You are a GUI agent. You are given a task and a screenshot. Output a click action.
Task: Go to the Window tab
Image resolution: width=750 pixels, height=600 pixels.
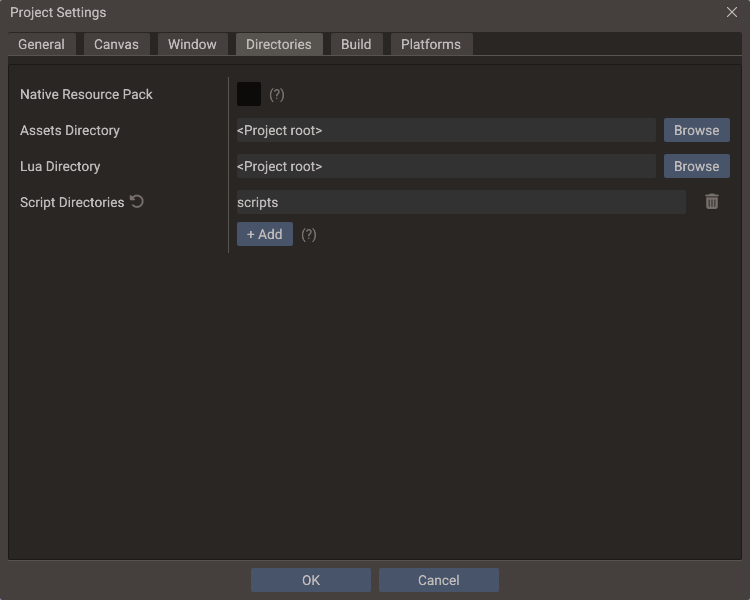[x=192, y=44]
